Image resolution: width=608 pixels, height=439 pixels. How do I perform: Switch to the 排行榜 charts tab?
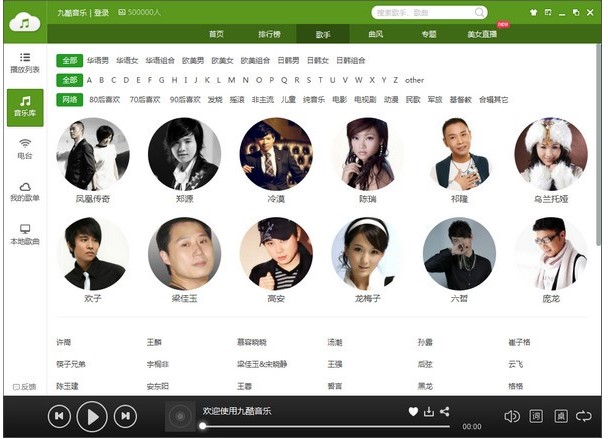click(x=269, y=34)
